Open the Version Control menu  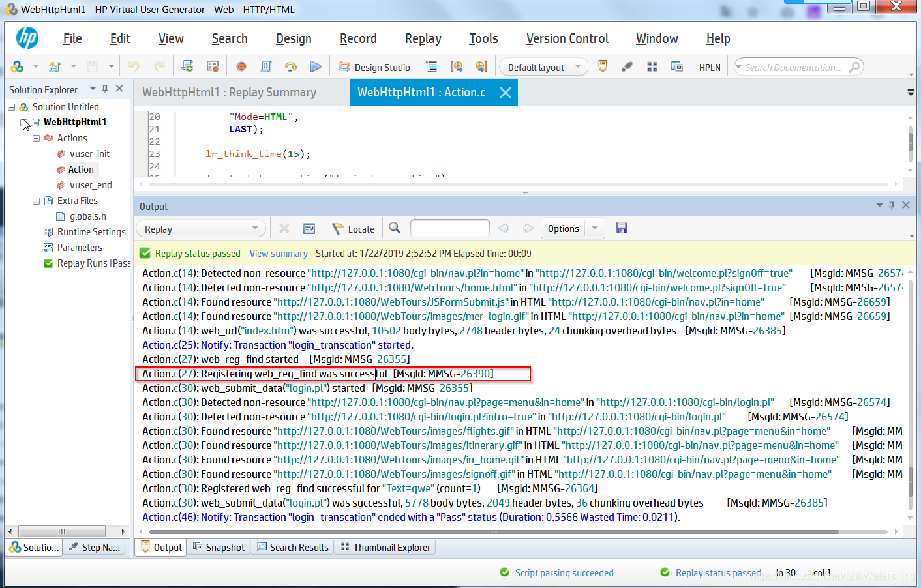coord(567,38)
